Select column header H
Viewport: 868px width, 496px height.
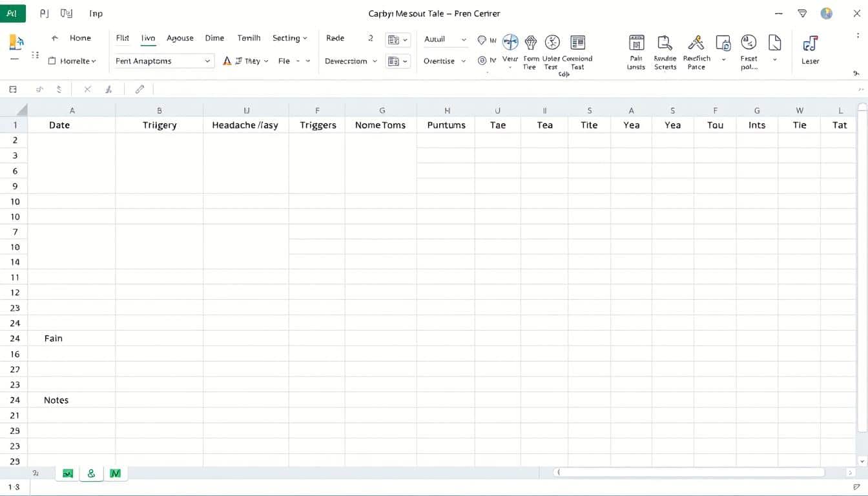447,110
